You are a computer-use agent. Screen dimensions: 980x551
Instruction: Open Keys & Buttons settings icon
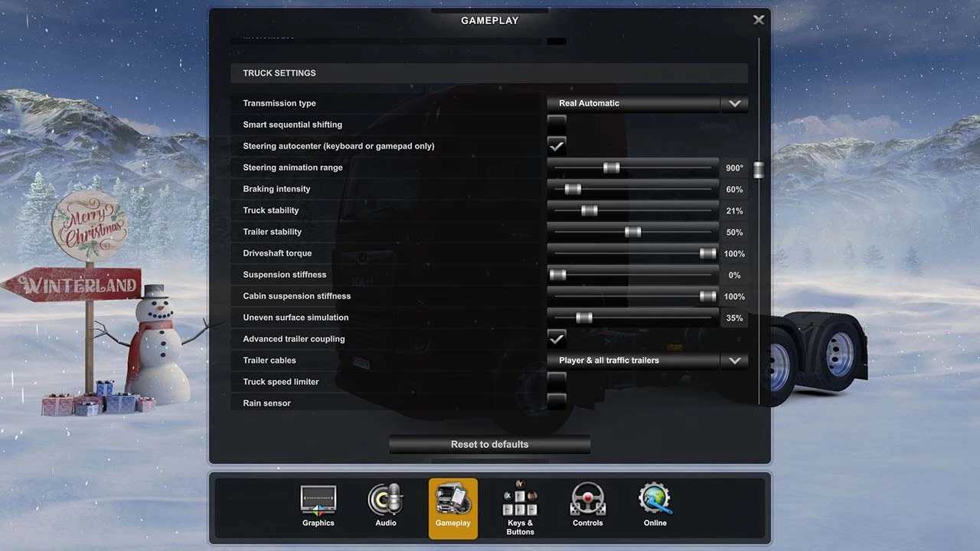(520, 503)
